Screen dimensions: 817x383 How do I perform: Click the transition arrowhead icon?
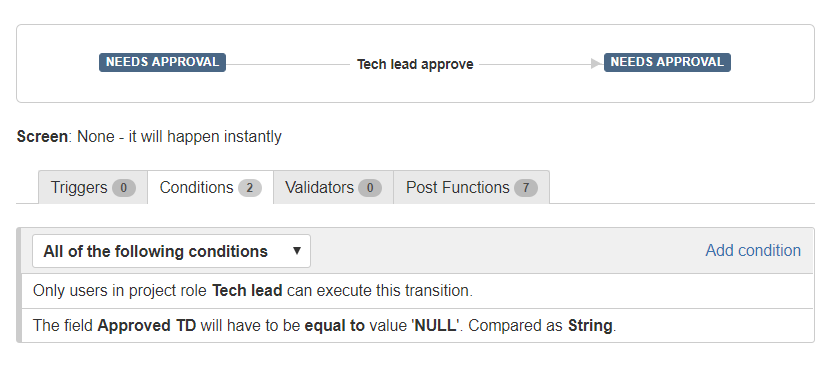pyautogui.click(x=596, y=64)
